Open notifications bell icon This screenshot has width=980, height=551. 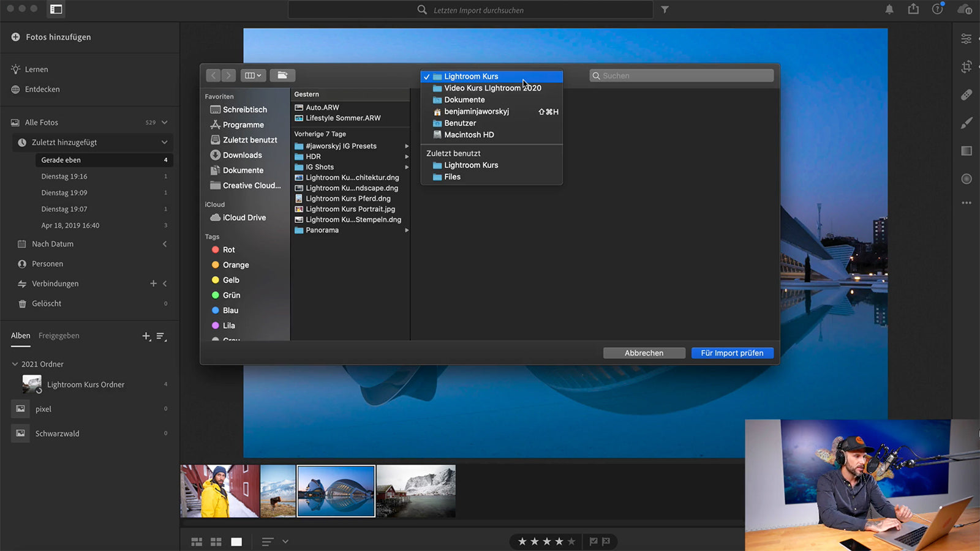pos(889,9)
